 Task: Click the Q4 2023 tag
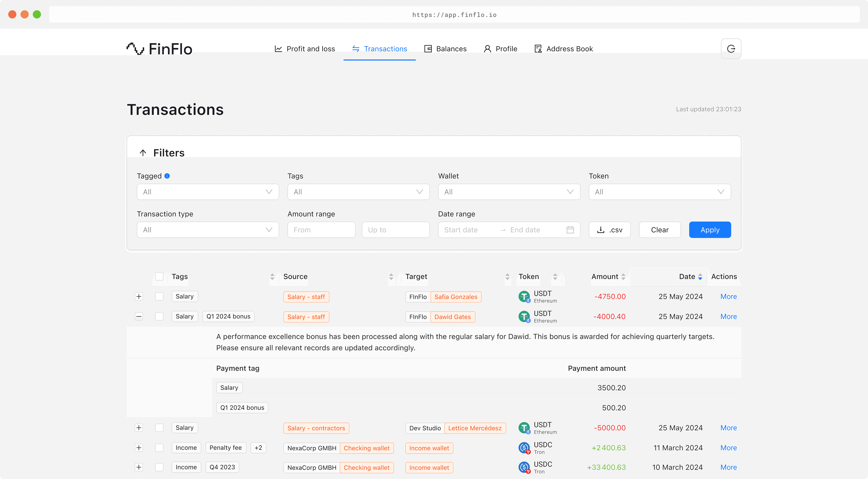(x=222, y=467)
